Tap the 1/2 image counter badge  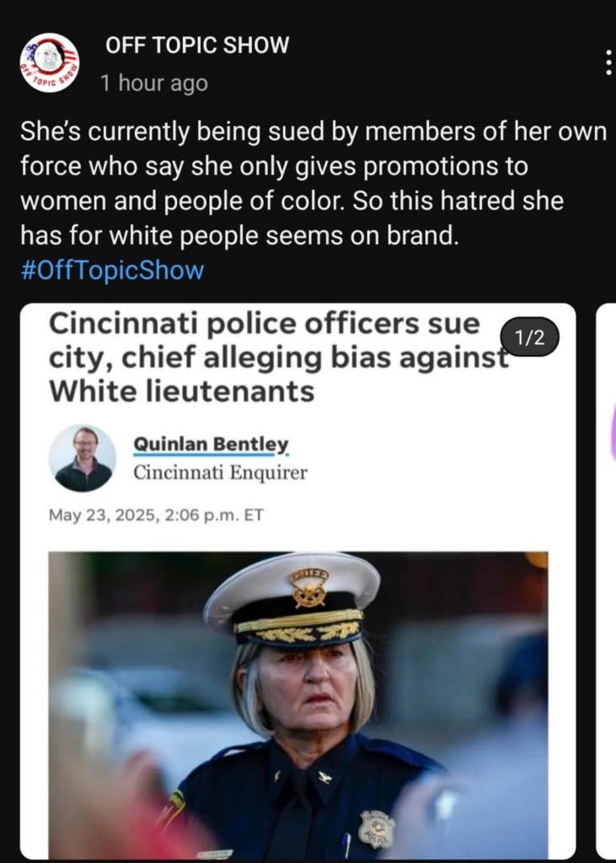pos(529,336)
